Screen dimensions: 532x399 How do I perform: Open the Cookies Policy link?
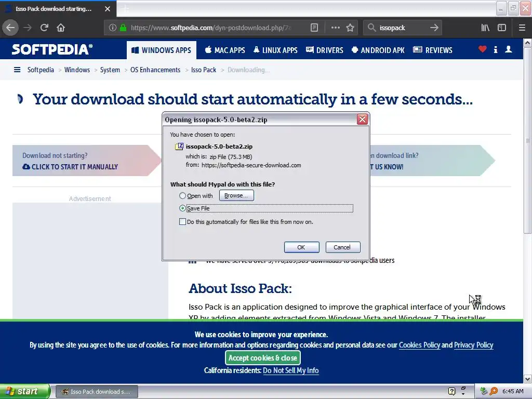tap(419, 345)
